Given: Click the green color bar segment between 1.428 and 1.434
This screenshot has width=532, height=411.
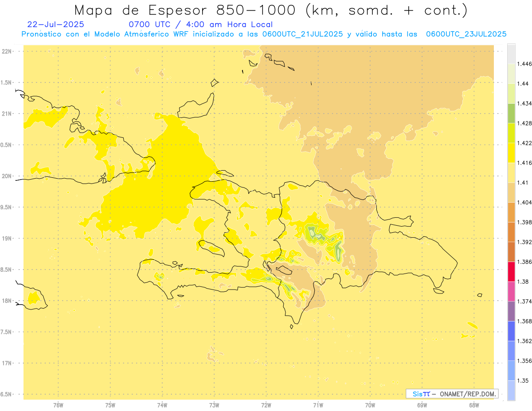Looking at the screenshot, I should point(511,113).
